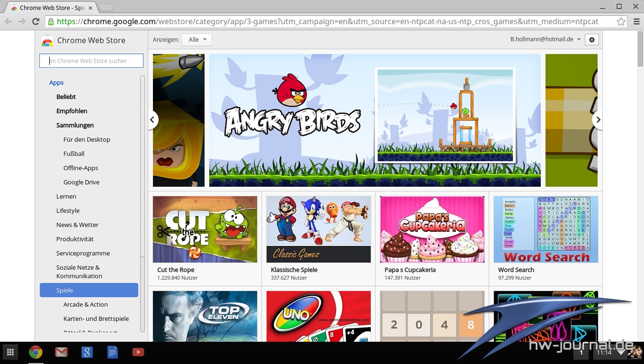644x364 pixels.
Task: Open the B.hollmann@hotmail.de account dropdown
Action: pos(545,39)
